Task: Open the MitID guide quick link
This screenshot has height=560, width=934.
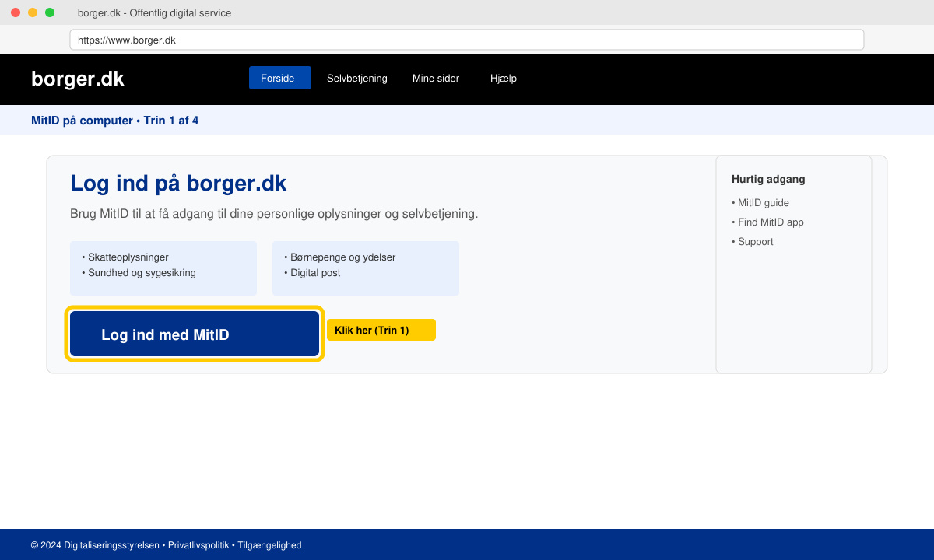Action: (760, 203)
